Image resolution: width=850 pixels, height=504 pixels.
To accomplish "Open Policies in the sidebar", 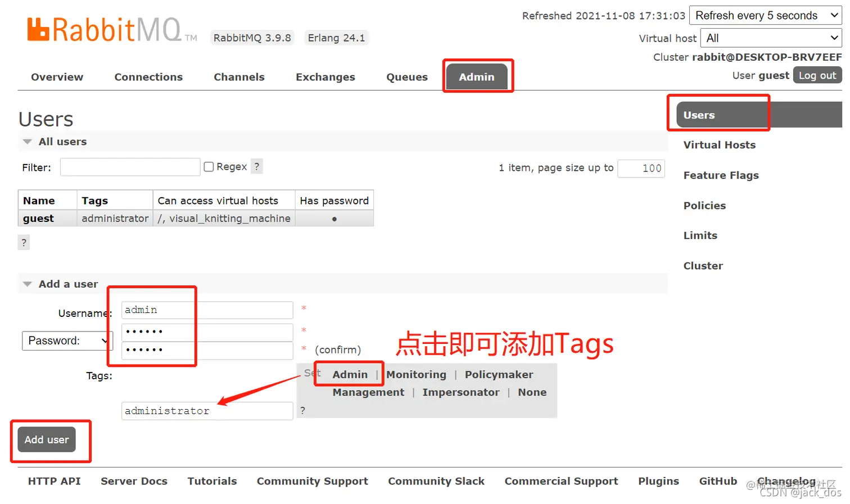I will coord(704,206).
